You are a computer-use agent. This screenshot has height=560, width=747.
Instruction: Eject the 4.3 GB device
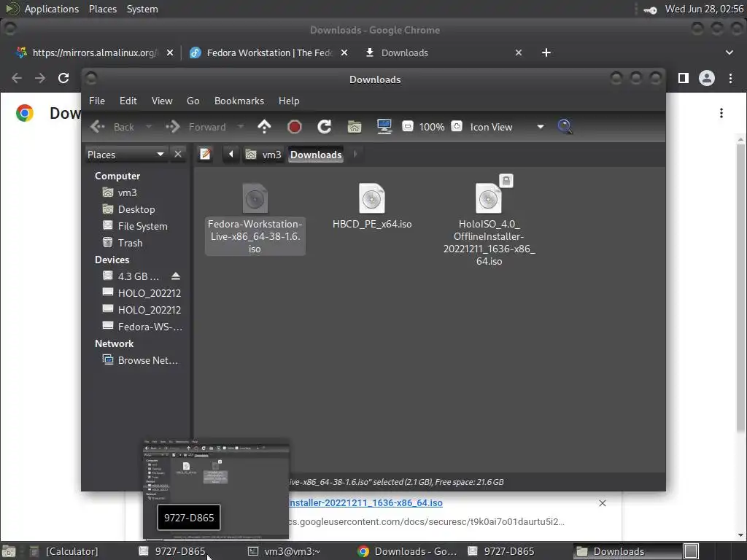pyautogui.click(x=175, y=276)
